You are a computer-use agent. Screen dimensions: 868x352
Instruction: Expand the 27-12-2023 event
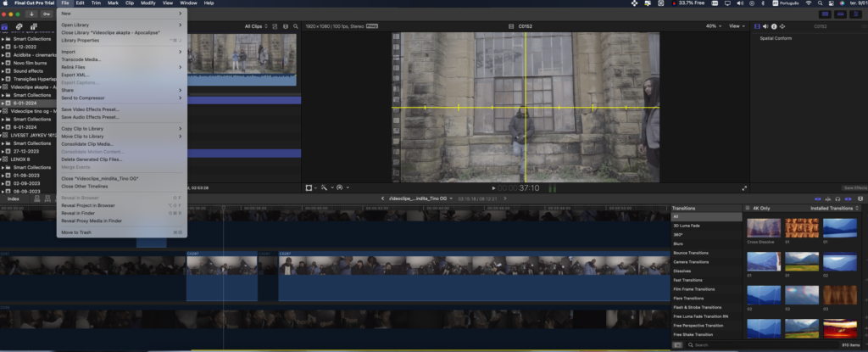pos(3,151)
